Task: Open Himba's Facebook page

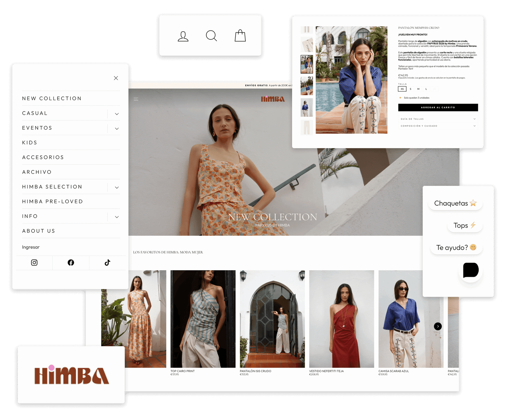Action: click(x=71, y=263)
